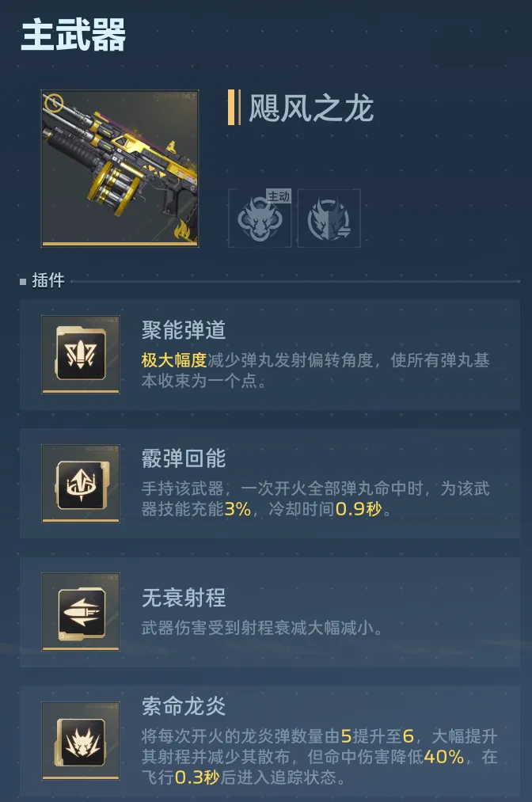The image size is (532, 802).
Task: Click the clock icon on weapon image
Action: [54, 103]
